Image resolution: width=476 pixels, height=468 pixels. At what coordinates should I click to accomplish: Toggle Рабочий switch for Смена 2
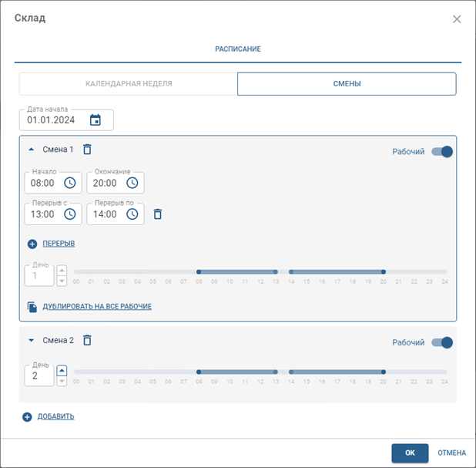pos(442,342)
